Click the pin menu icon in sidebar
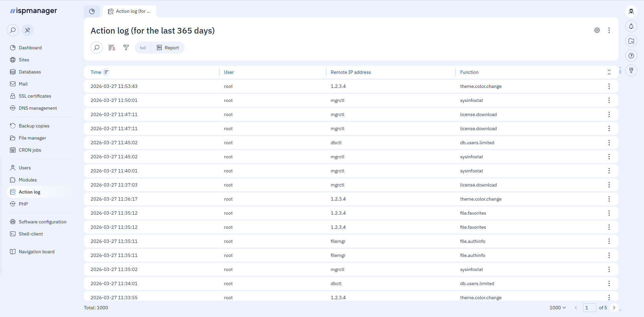644x317 pixels. [28, 30]
